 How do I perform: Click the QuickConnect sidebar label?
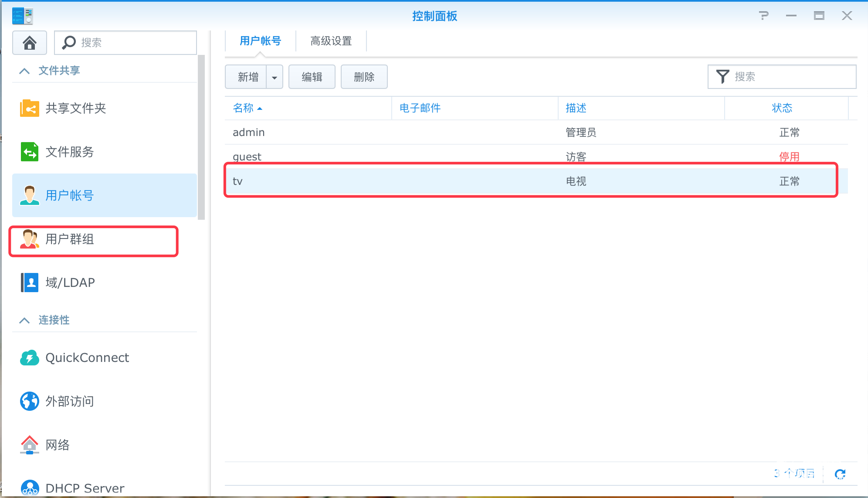[x=87, y=358]
